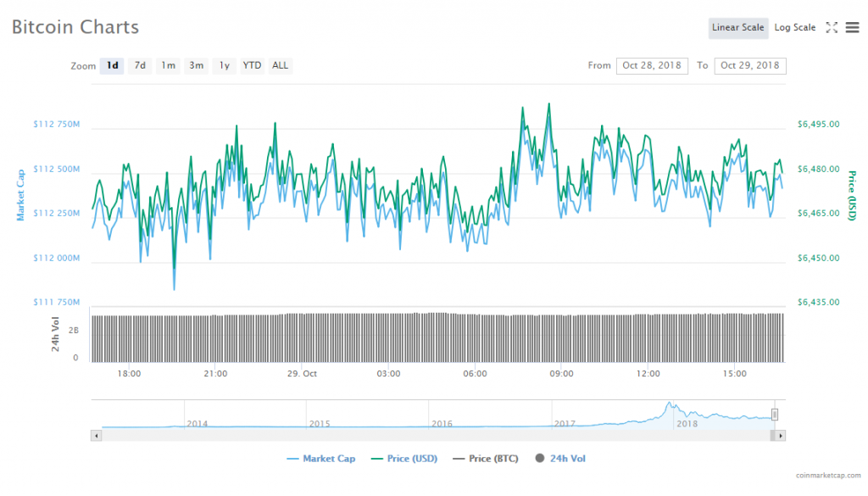Click the From date field
Viewport: 868px width, 496px height.
coord(652,66)
